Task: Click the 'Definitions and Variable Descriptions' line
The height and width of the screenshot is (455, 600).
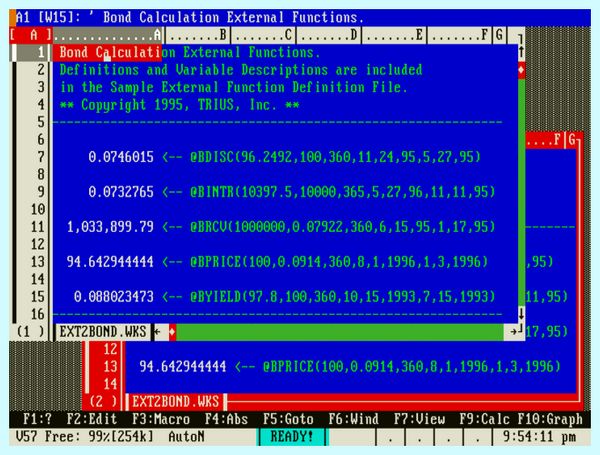Action: 241,70
